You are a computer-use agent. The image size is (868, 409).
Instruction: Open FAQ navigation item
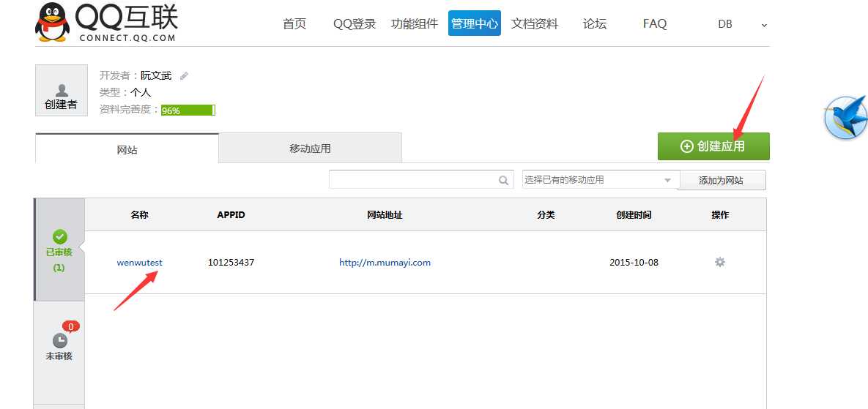[655, 23]
